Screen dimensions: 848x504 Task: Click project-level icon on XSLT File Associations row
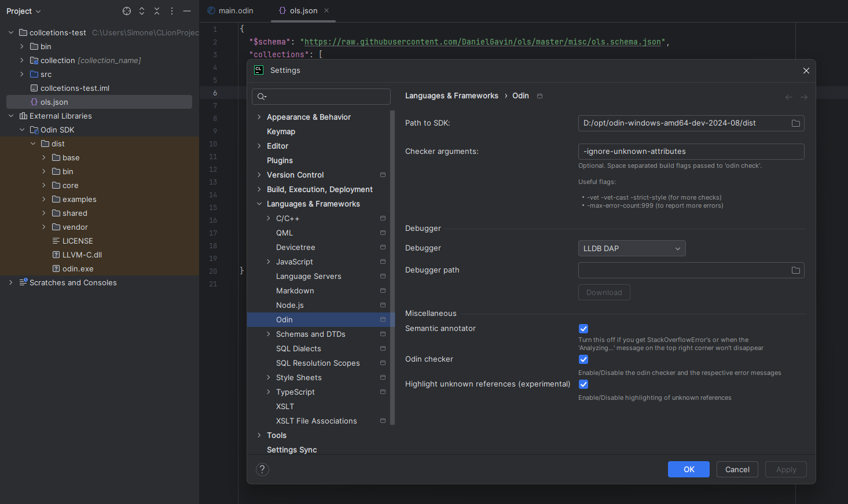point(383,421)
